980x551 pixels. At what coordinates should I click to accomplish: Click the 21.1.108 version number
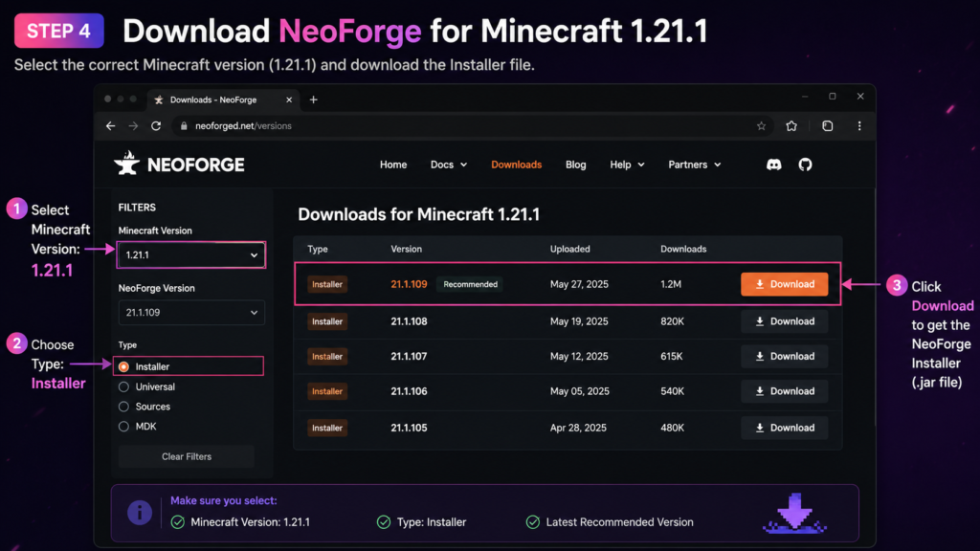point(409,321)
